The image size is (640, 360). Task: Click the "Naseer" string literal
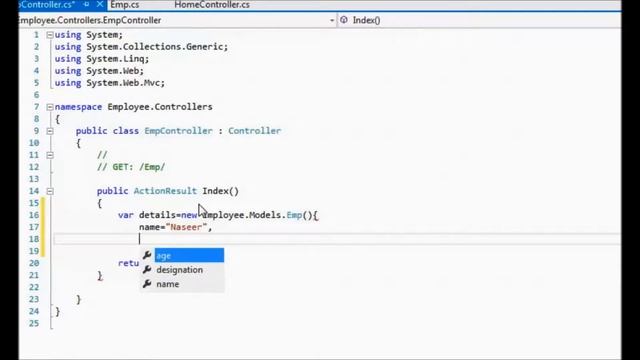point(186,227)
